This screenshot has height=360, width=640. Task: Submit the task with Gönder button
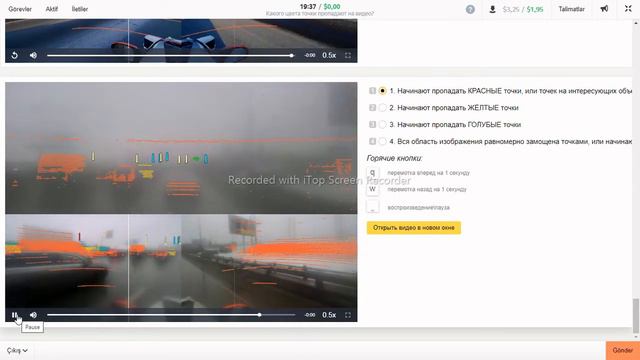click(x=623, y=350)
